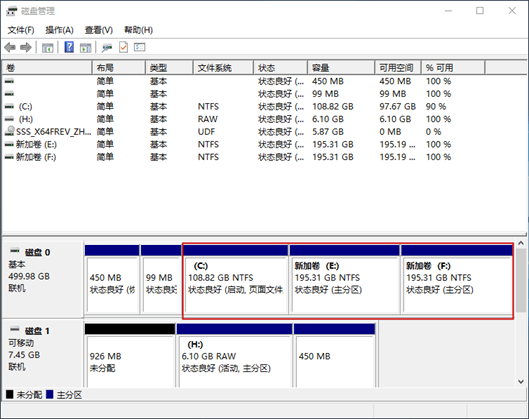Click the settings list view toolbar icon
The height and width of the screenshot is (419, 529).
coord(140,47)
